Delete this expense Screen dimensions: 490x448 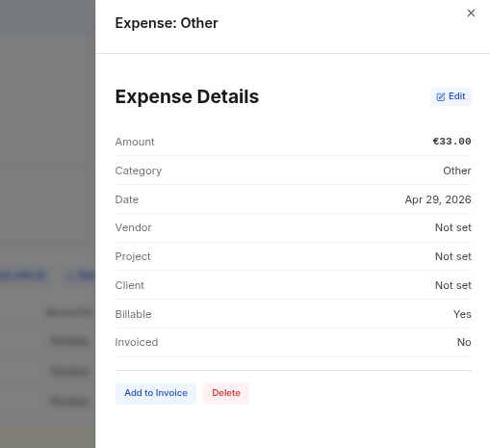coord(226,393)
